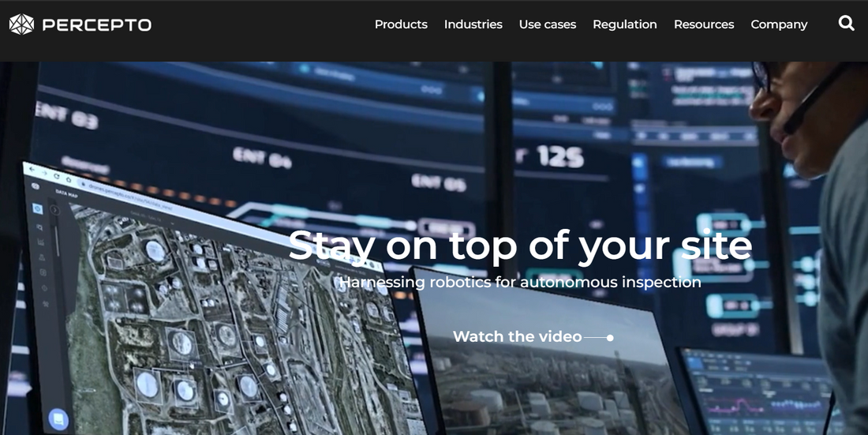This screenshot has height=435, width=868.
Task: Click the round blue button on the map monitor
Action: coord(57,418)
